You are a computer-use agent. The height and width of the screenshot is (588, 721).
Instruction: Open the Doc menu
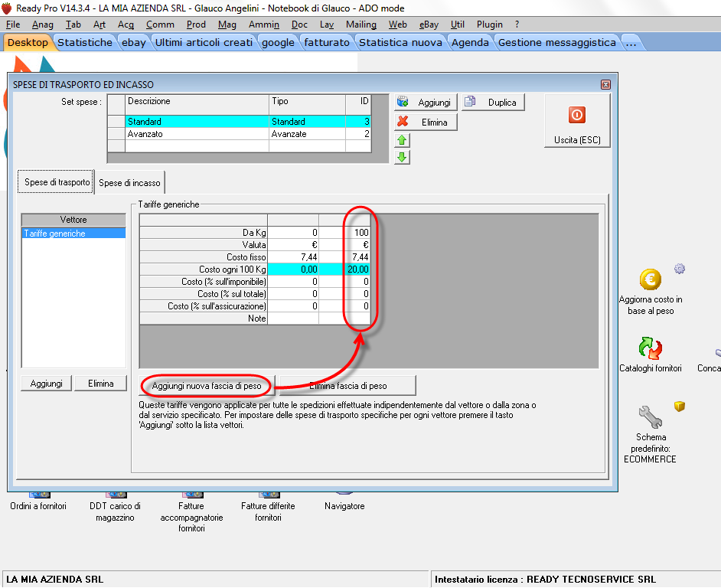299,24
